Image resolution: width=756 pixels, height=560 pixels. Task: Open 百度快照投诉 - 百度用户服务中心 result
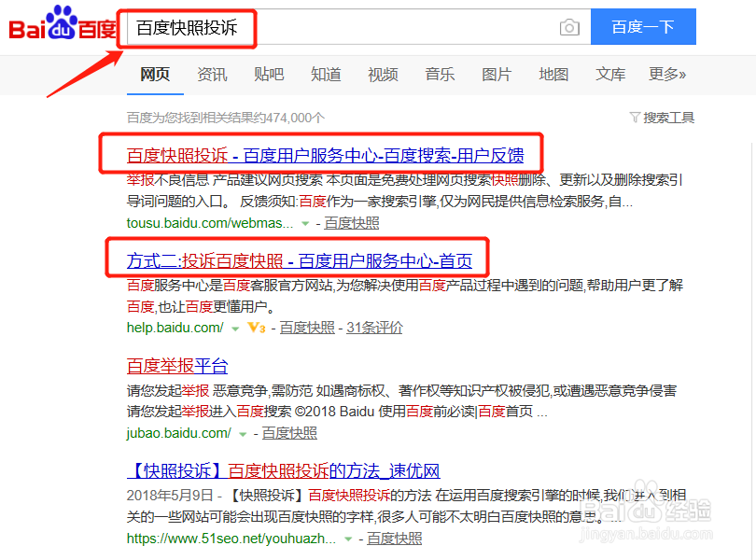pyautogui.click(x=326, y=155)
